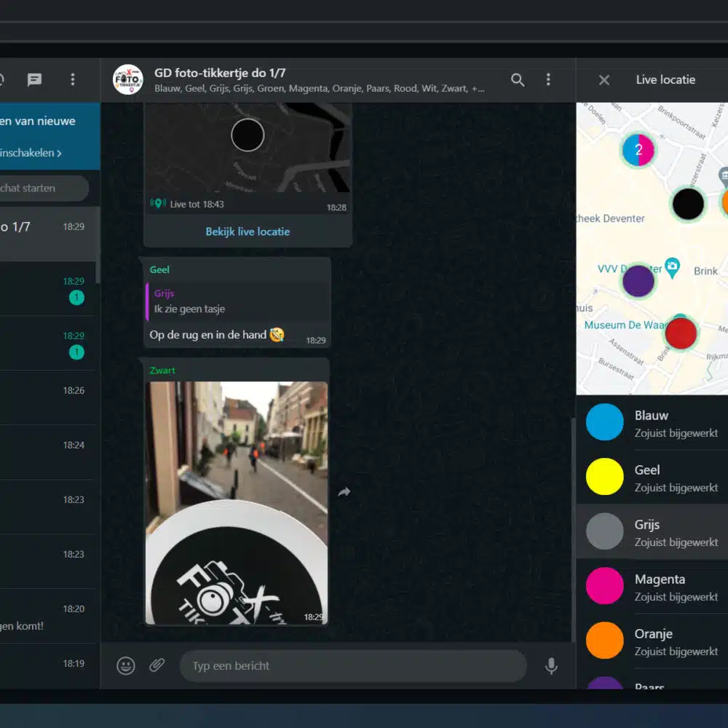
Task: Click the new chat icon in sidebar
Action: click(x=34, y=80)
